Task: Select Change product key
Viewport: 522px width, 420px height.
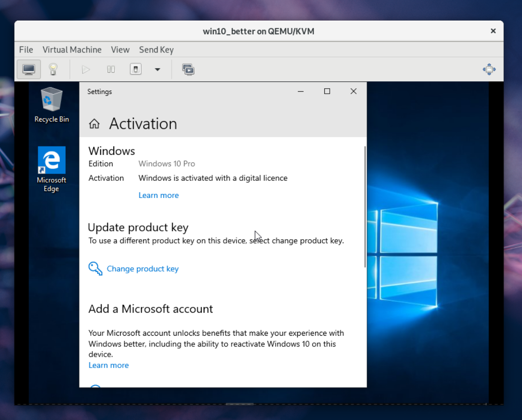Action: pyautogui.click(x=142, y=269)
